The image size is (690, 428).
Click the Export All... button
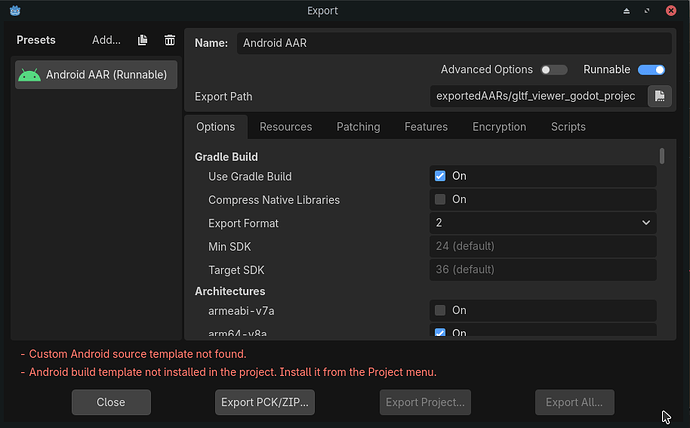pos(574,402)
